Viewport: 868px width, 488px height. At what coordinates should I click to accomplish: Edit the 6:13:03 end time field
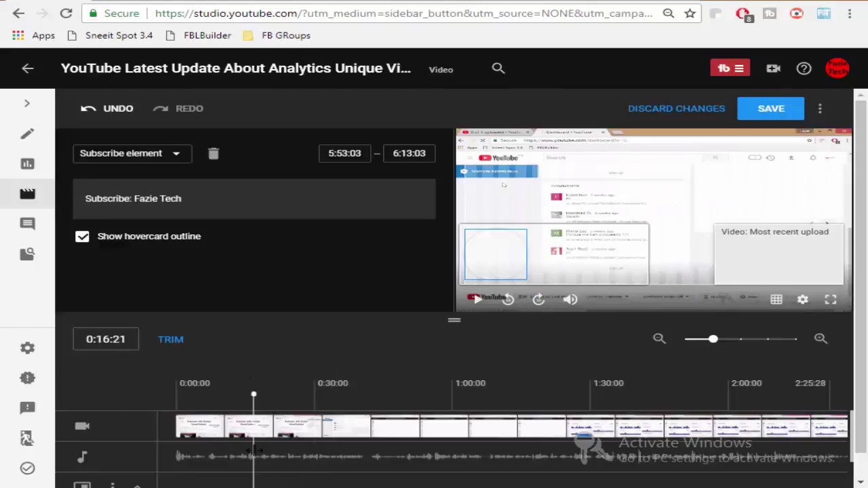(x=409, y=153)
